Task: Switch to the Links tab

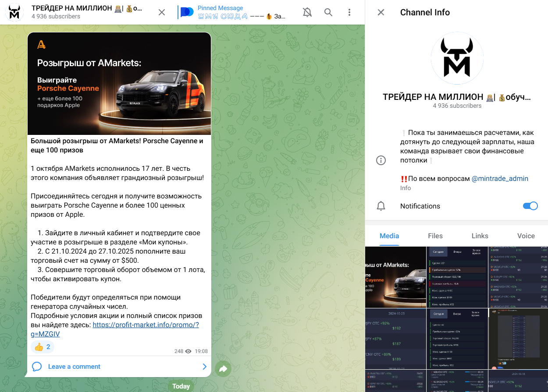Action: [480, 236]
